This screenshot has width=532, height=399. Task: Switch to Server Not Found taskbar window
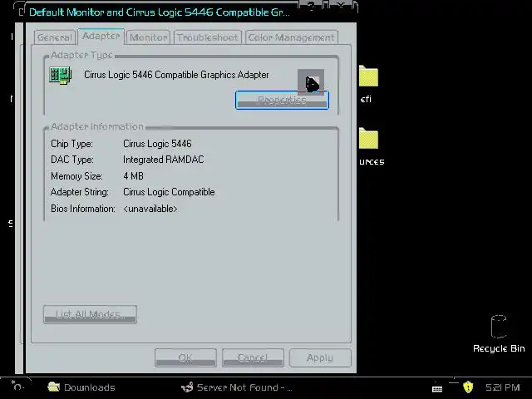(236, 387)
